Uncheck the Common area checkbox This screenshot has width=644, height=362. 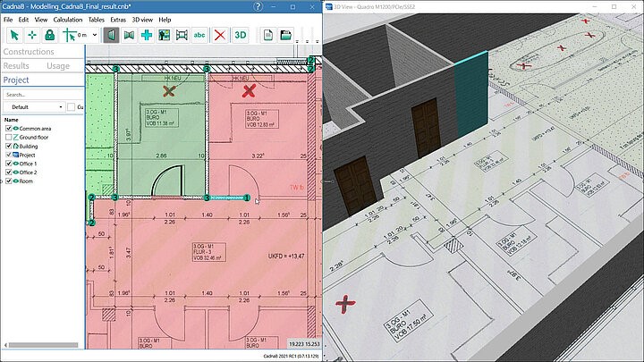click(9, 128)
